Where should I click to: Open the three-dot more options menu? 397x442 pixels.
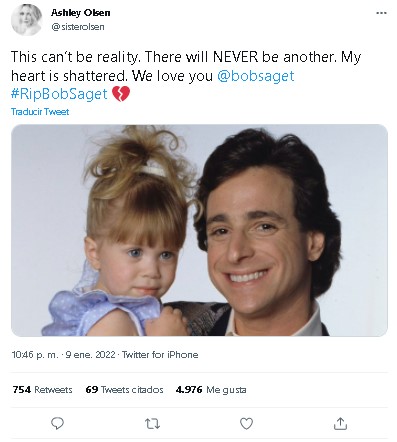[x=381, y=13]
